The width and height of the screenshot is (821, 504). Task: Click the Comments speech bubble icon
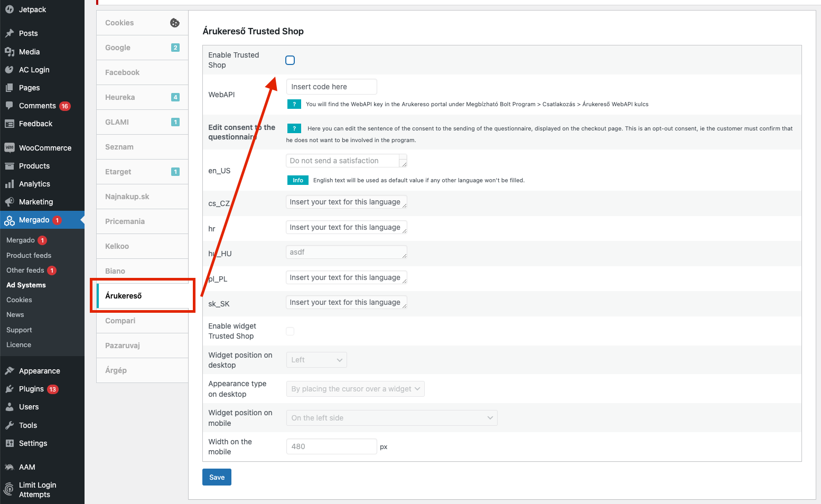(x=10, y=106)
